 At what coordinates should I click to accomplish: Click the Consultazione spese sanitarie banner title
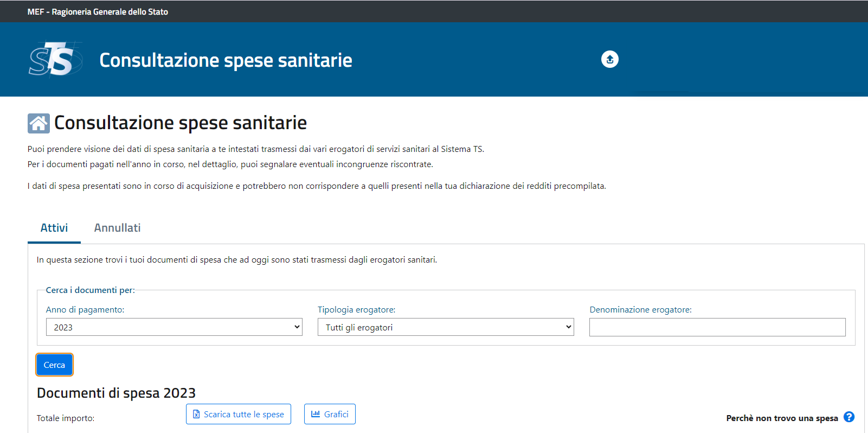tap(226, 60)
